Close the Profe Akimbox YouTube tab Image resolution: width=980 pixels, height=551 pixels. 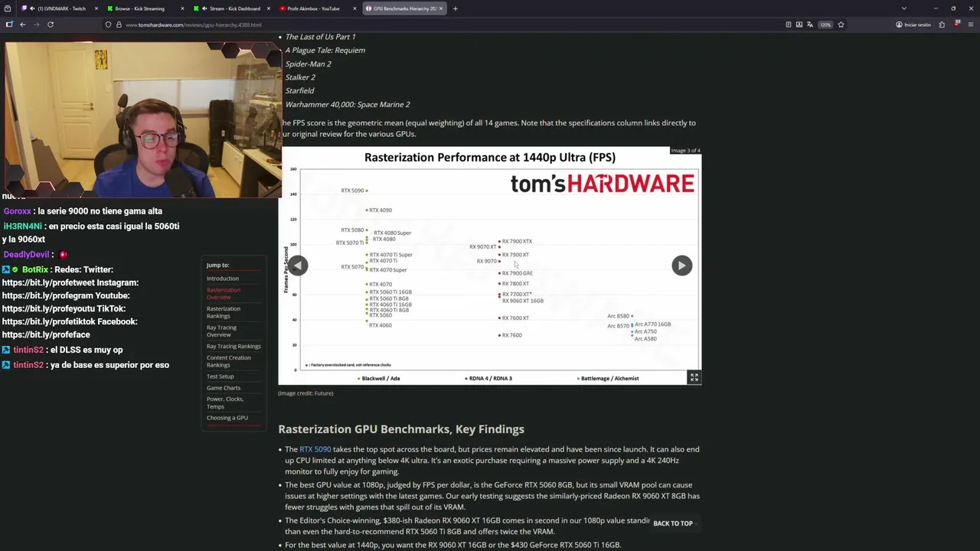click(x=354, y=8)
